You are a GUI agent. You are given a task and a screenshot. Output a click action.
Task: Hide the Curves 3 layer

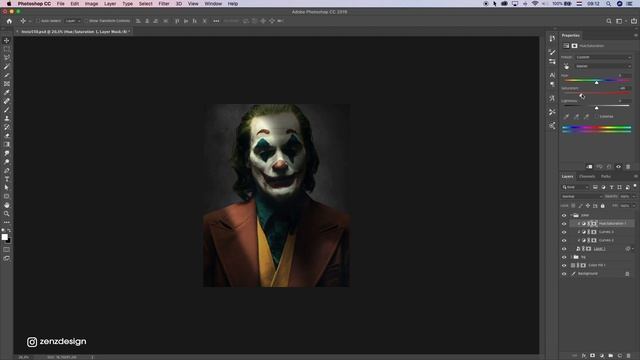click(x=564, y=232)
